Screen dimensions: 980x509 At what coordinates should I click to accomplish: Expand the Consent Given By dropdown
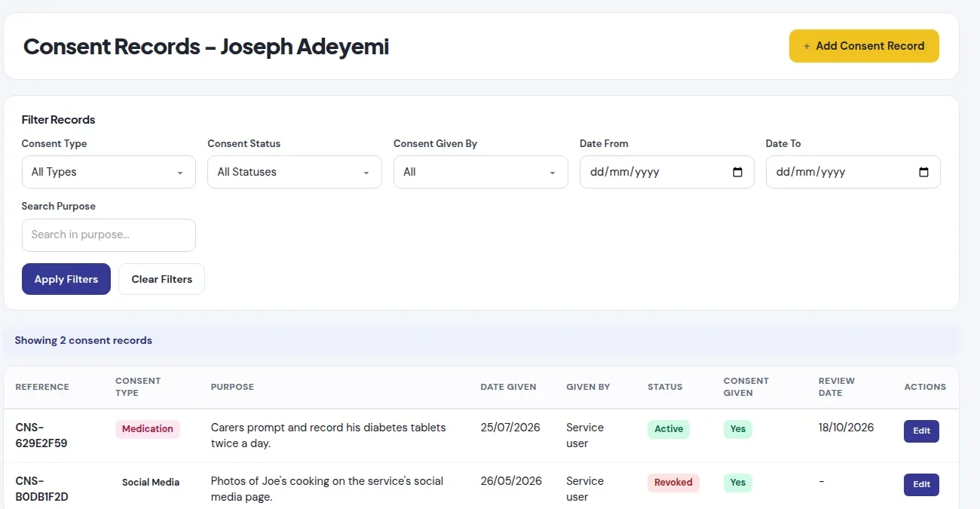(x=481, y=172)
